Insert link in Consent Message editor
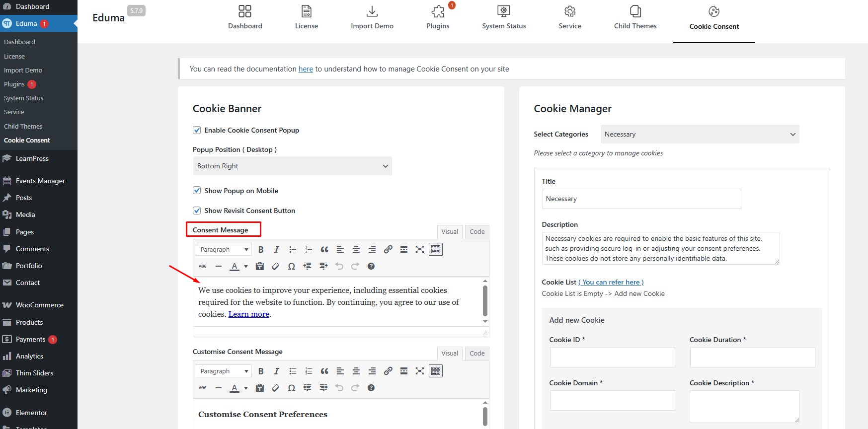The height and width of the screenshot is (429, 868). tap(388, 249)
